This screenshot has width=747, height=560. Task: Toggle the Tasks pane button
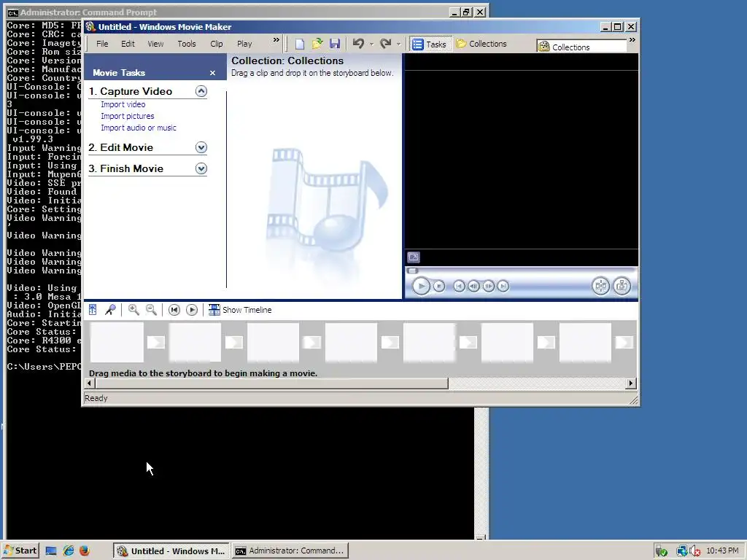pos(429,44)
